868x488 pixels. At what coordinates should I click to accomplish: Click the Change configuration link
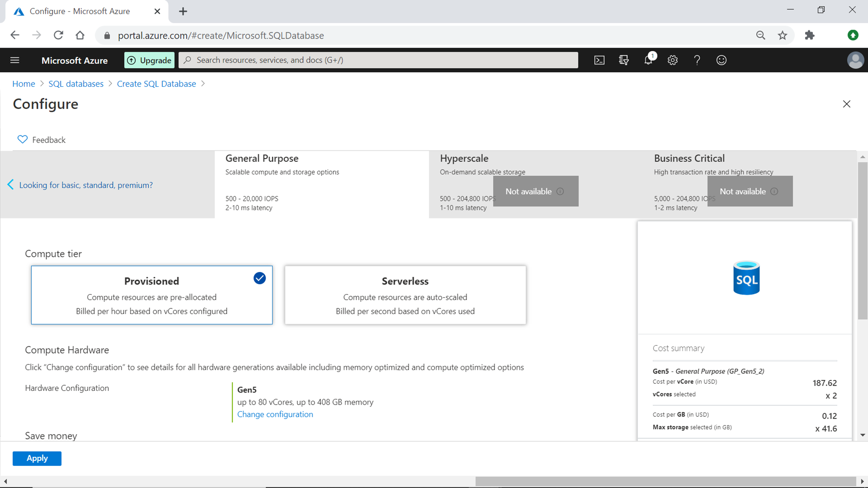tap(275, 414)
